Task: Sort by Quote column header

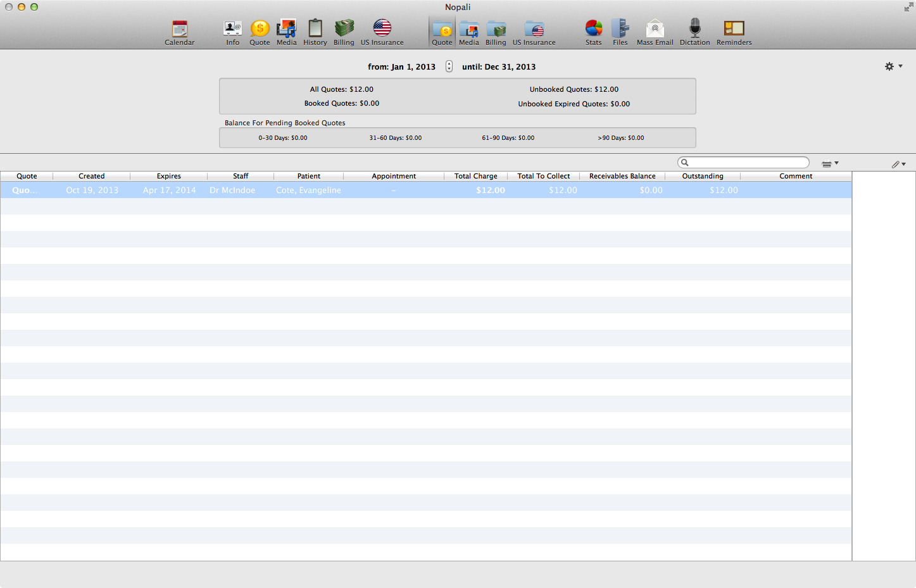Action: point(27,176)
